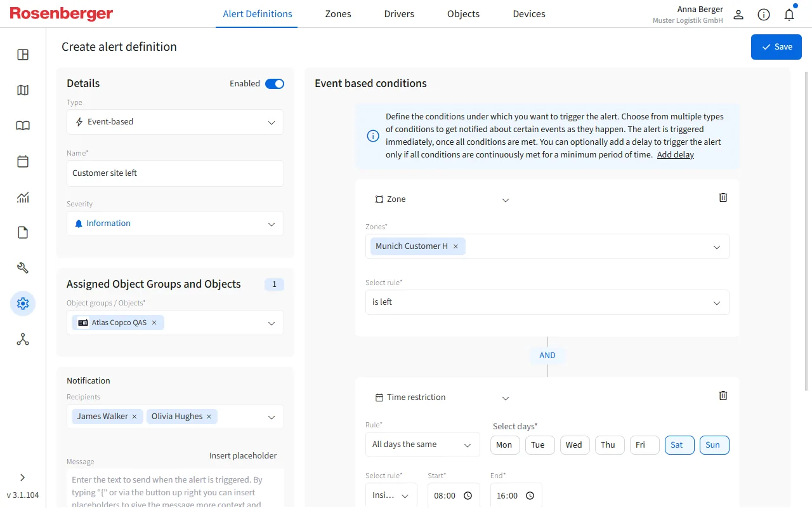Open the calendar icon in sidebar
812x508 pixels.
click(x=23, y=161)
